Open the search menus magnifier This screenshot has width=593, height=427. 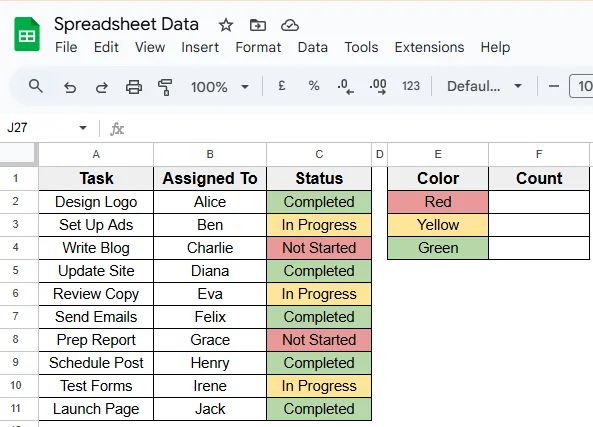pyautogui.click(x=36, y=86)
